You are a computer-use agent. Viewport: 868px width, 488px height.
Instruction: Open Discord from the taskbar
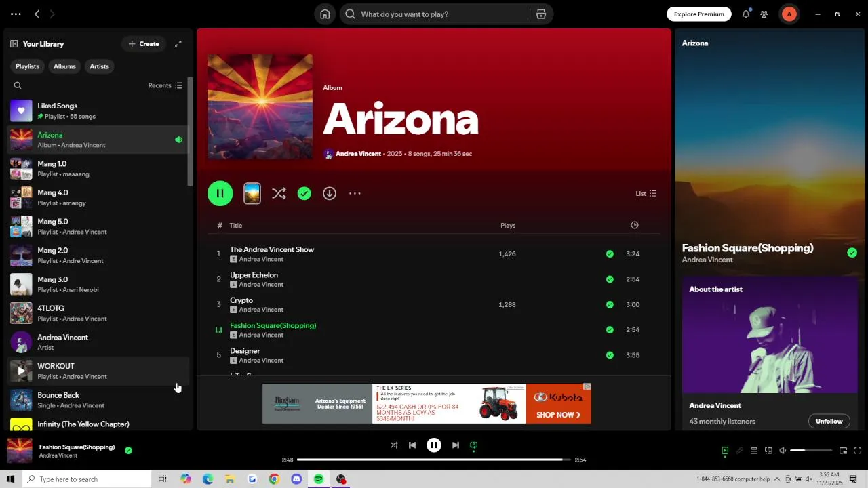tap(296, 479)
